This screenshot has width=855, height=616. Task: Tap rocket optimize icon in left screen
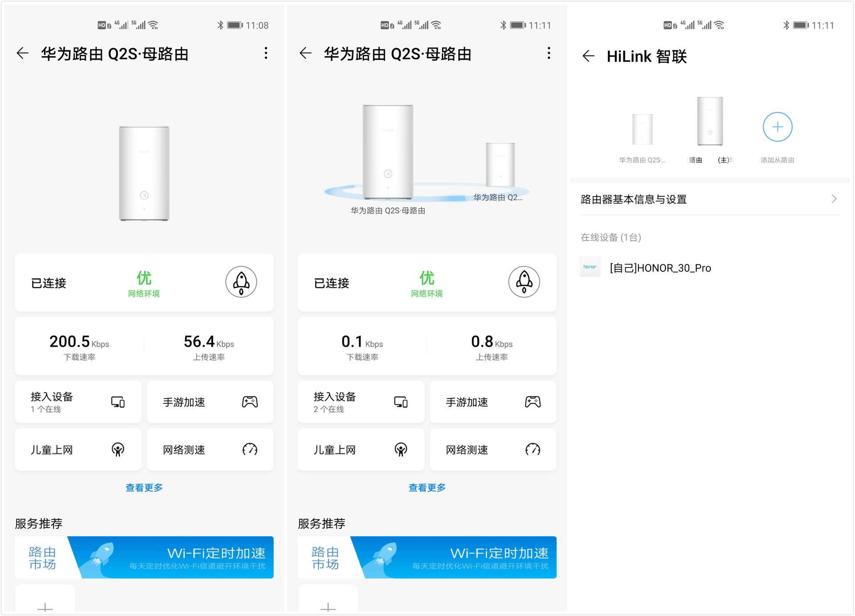241,282
